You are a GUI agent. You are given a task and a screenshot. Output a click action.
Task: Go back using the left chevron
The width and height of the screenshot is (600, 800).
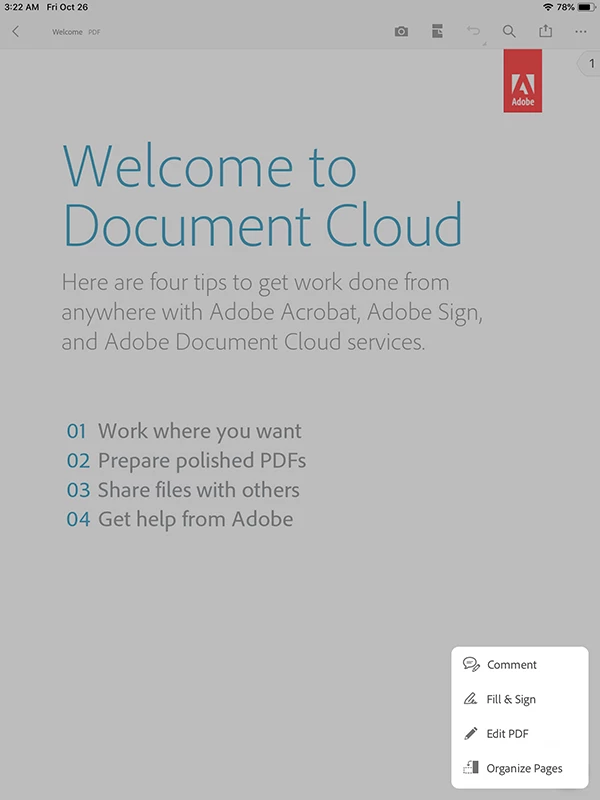[16, 32]
